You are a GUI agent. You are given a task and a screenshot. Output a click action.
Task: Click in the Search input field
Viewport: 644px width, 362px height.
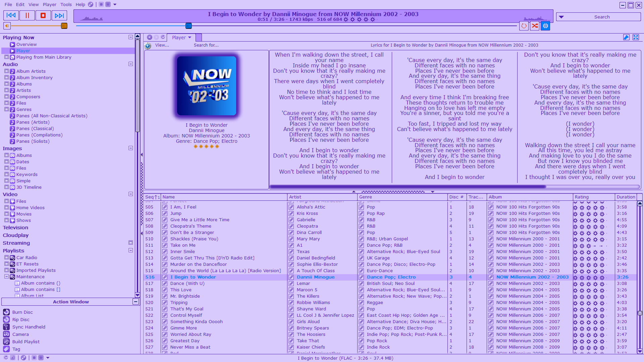point(602,17)
